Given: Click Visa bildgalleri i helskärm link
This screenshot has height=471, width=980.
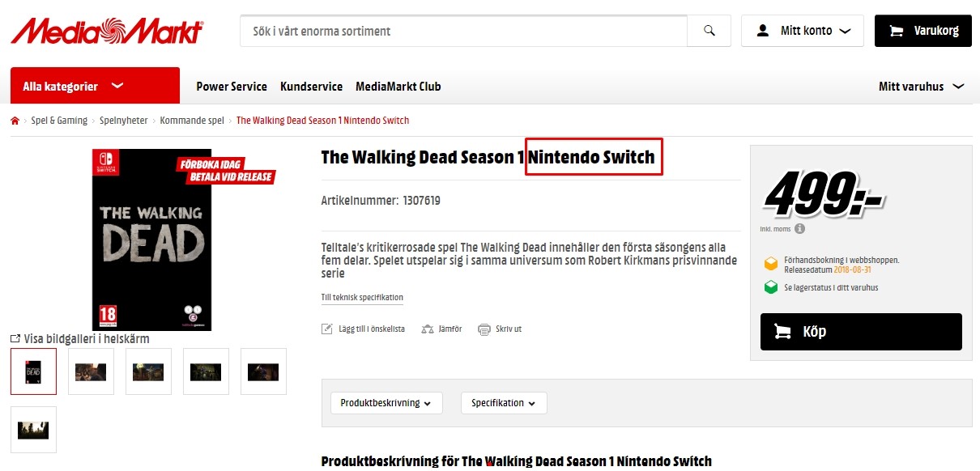Looking at the screenshot, I should 87,339.
